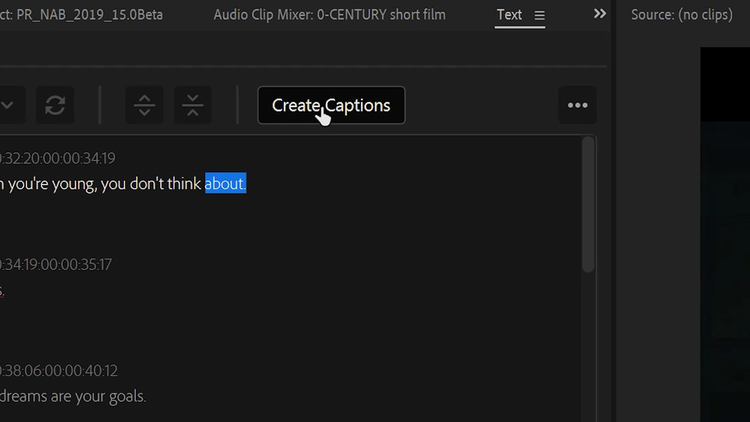
Task: Select the "dreams are your goals" transcript line
Action: click(73, 396)
